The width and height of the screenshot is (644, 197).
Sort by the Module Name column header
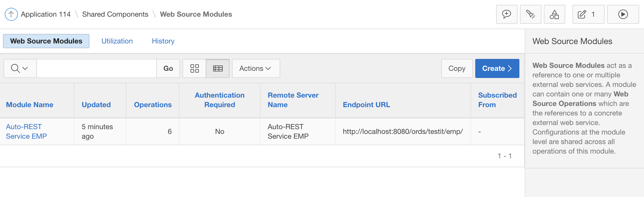coord(30,105)
